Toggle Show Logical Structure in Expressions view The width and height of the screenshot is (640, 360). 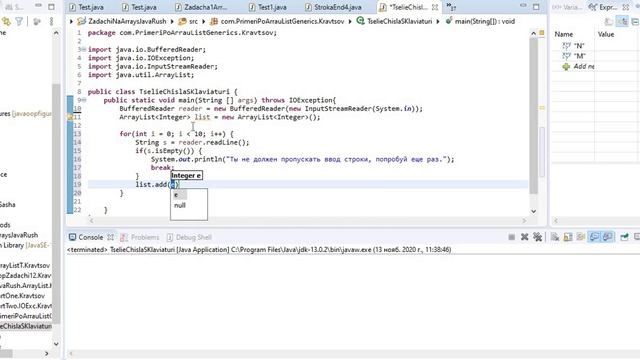coord(622,21)
